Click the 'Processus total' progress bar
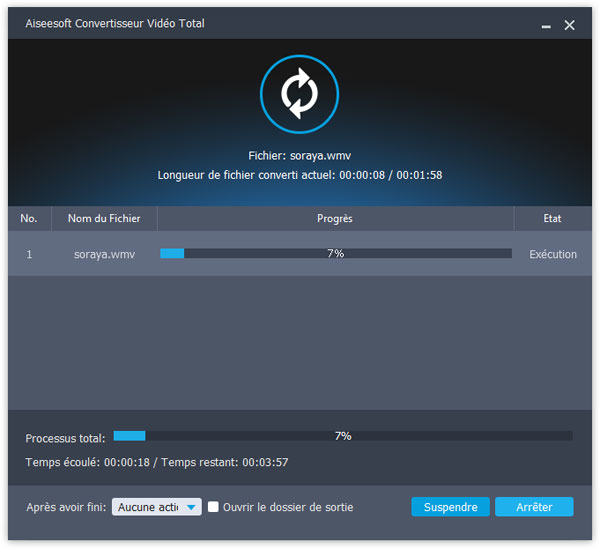The image size is (600, 549). (342, 436)
